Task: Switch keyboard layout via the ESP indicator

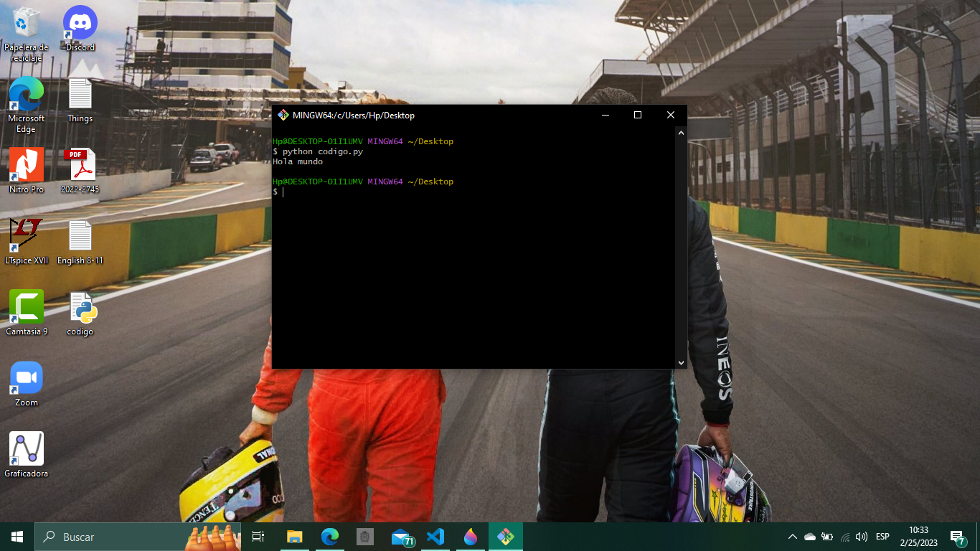Action: click(x=882, y=536)
